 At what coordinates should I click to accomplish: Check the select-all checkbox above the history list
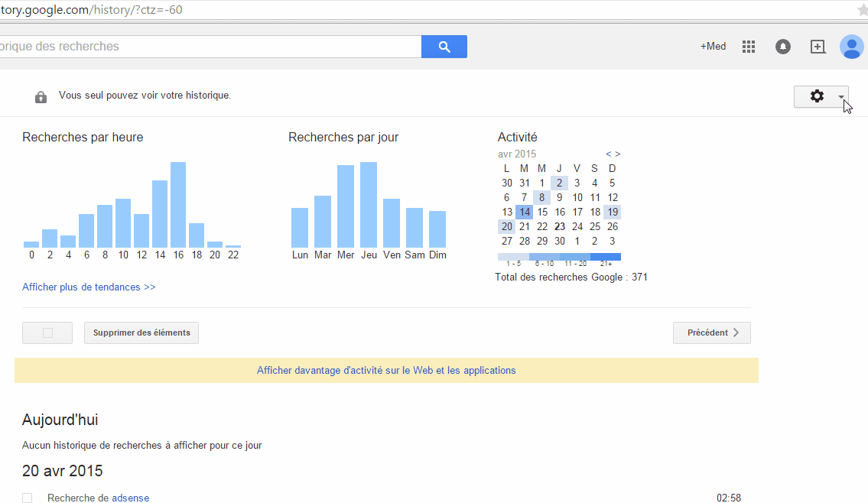pyautogui.click(x=47, y=332)
